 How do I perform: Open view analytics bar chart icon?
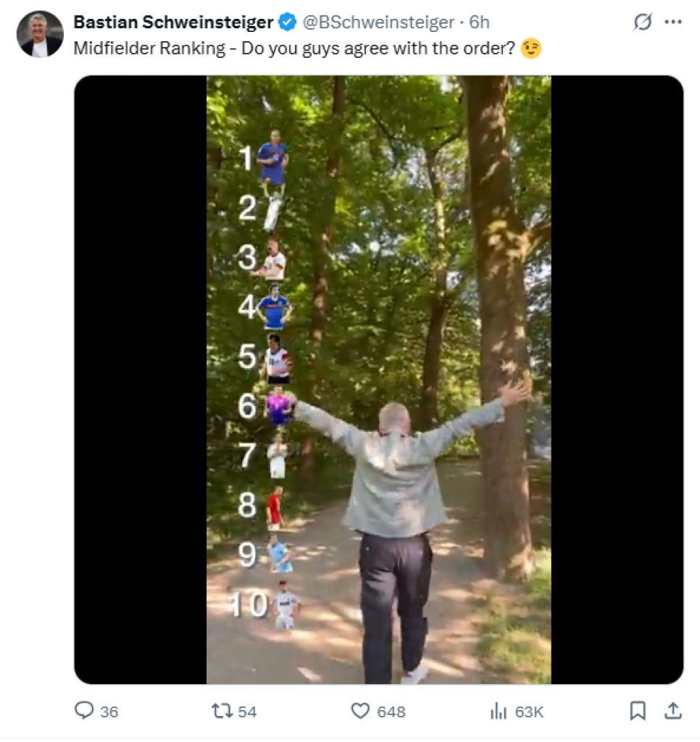tap(498, 712)
